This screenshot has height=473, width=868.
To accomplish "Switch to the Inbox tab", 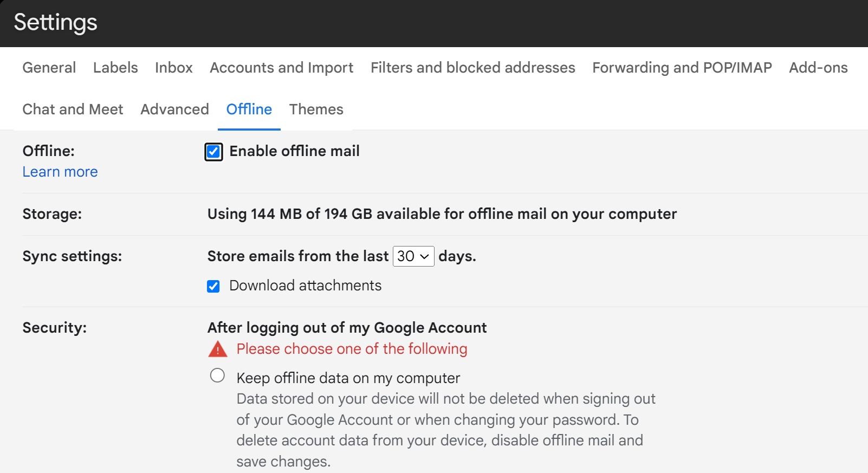I will [x=173, y=68].
